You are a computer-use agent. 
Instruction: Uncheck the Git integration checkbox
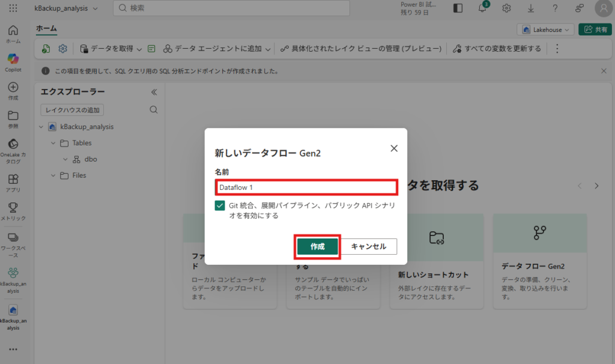(x=220, y=205)
